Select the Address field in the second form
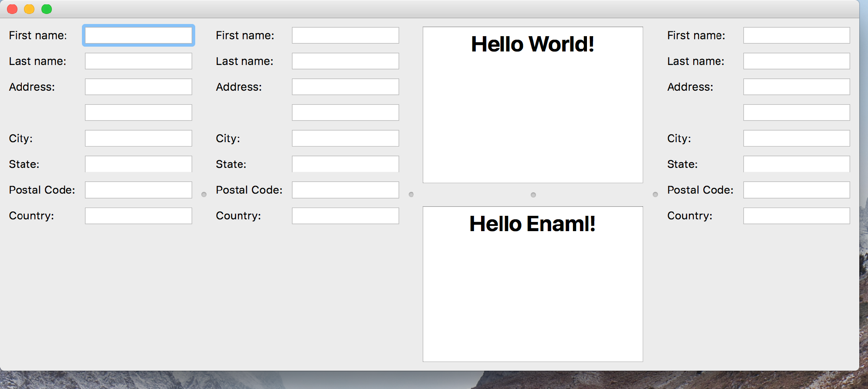The image size is (868, 389). tap(345, 87)
